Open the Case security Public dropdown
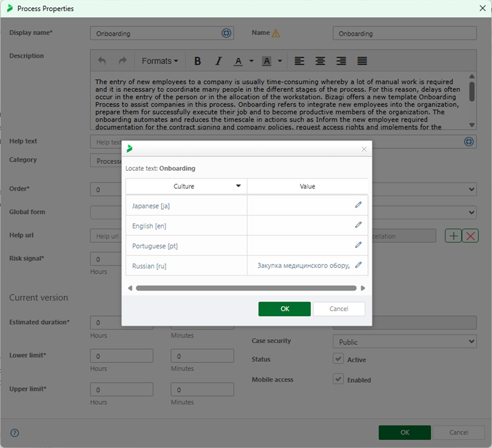 (405, 342)
